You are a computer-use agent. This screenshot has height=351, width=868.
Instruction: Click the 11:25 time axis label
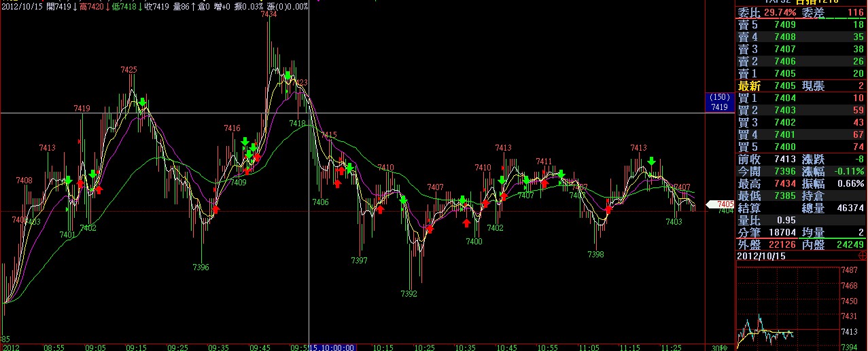coord(671,347)
